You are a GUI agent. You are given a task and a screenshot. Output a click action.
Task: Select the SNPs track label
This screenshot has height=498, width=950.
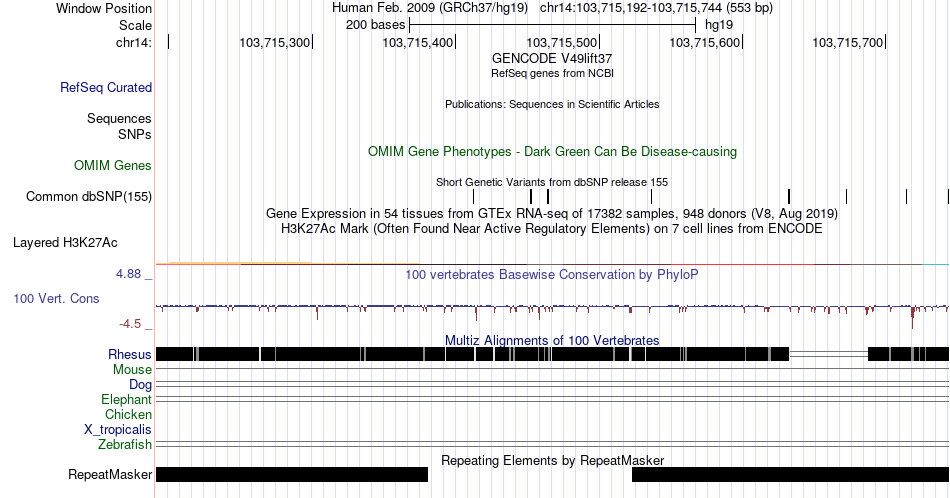pyautogui.click(x=135, y=134)
